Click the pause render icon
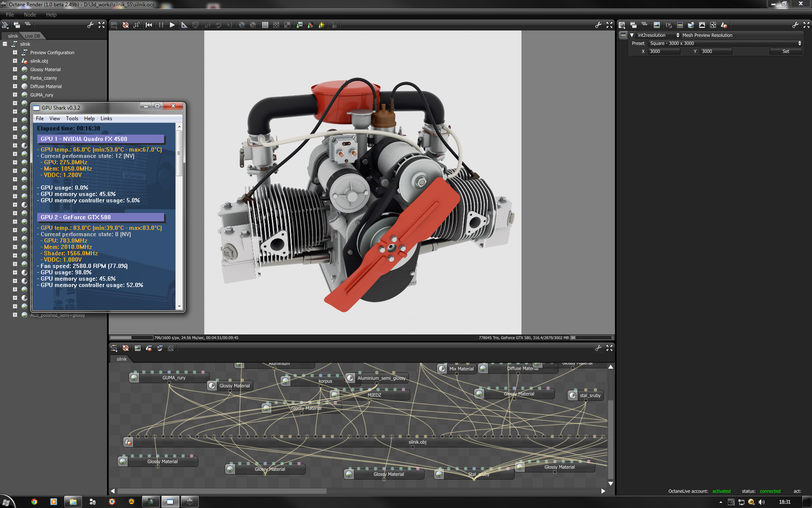The image size is (812, 508). tap(161, 25)
